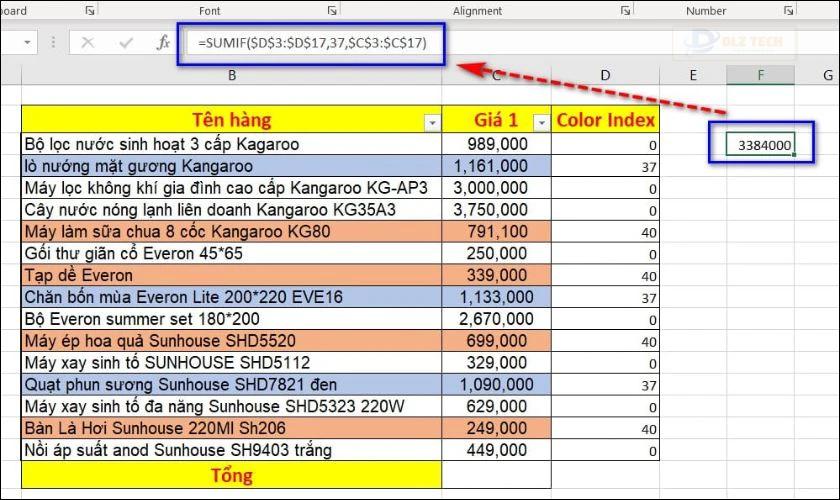Select price cell 339,000

click(497, 275)
